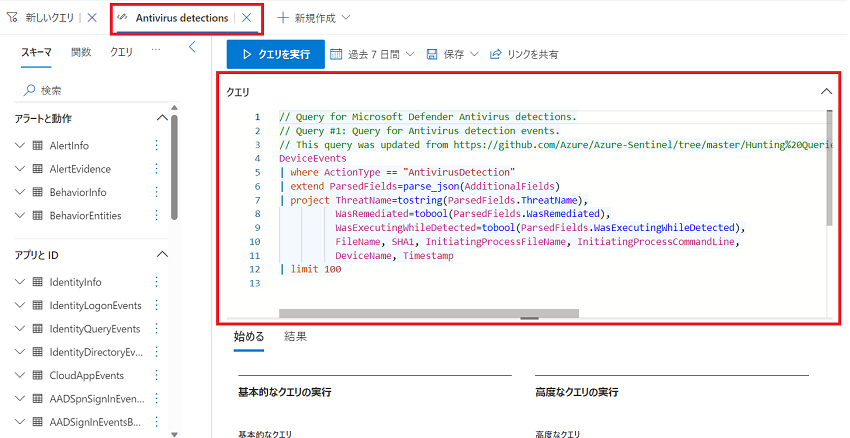Open IdentityQueryEvents more options menu
850x438 pixels.
click(x=157, y=328)
